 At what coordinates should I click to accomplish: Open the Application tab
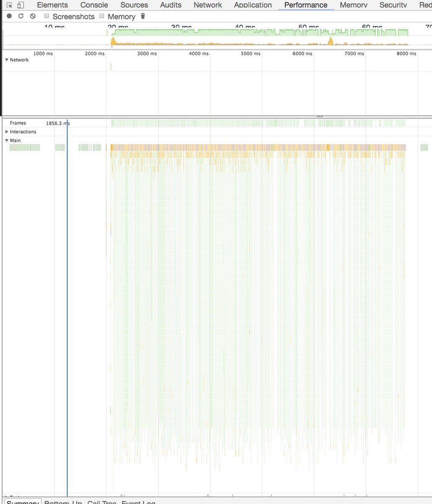[253, 5]
